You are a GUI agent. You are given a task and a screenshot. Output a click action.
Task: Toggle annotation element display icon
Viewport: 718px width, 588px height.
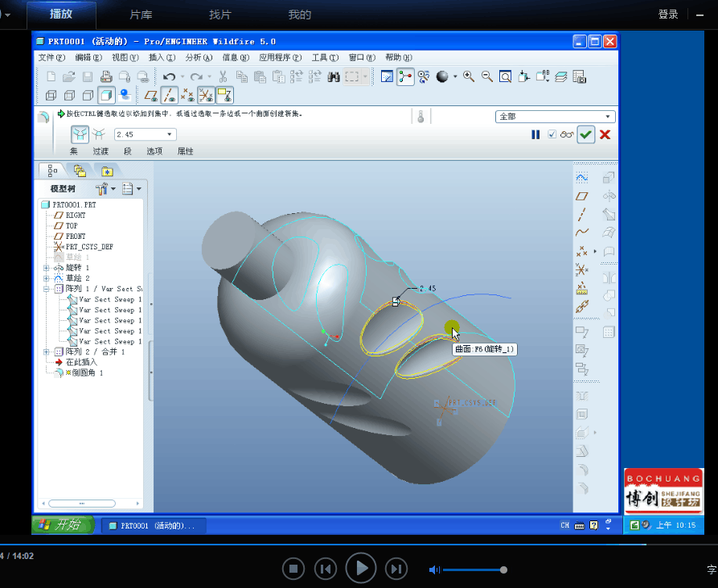click(x=225, y=95)
